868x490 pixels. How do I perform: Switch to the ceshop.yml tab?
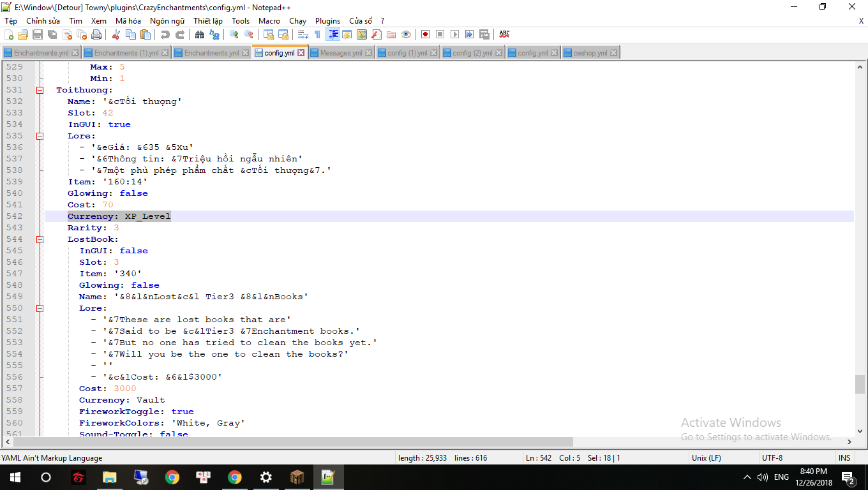pyautogui.click(x=590, y=53)
